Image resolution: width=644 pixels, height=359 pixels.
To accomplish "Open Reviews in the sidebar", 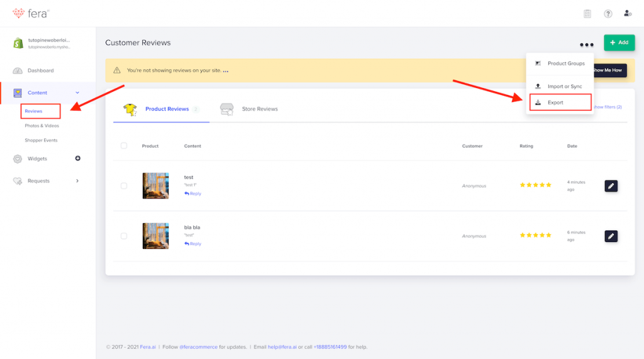I will [x=33, y=111].
